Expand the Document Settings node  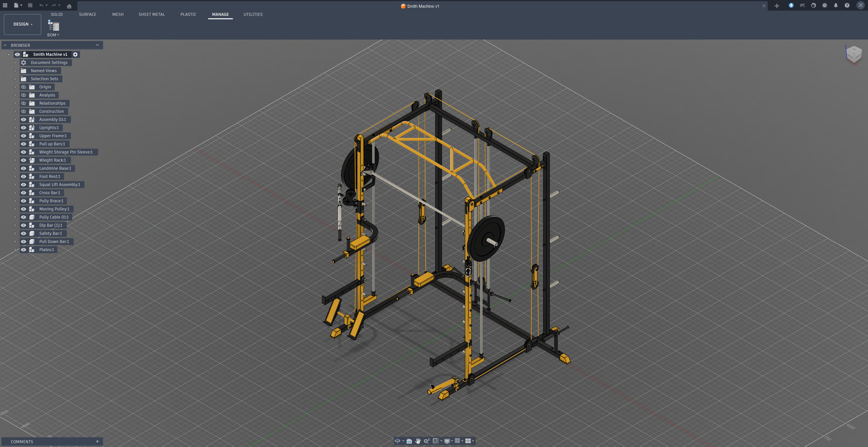pos(15,63)
